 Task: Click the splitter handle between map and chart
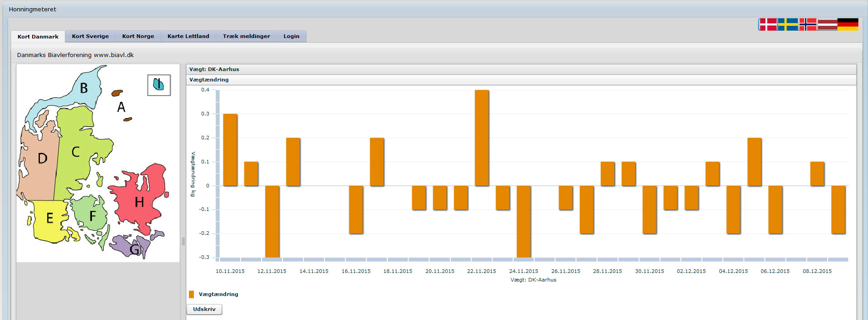click(183, 241)
